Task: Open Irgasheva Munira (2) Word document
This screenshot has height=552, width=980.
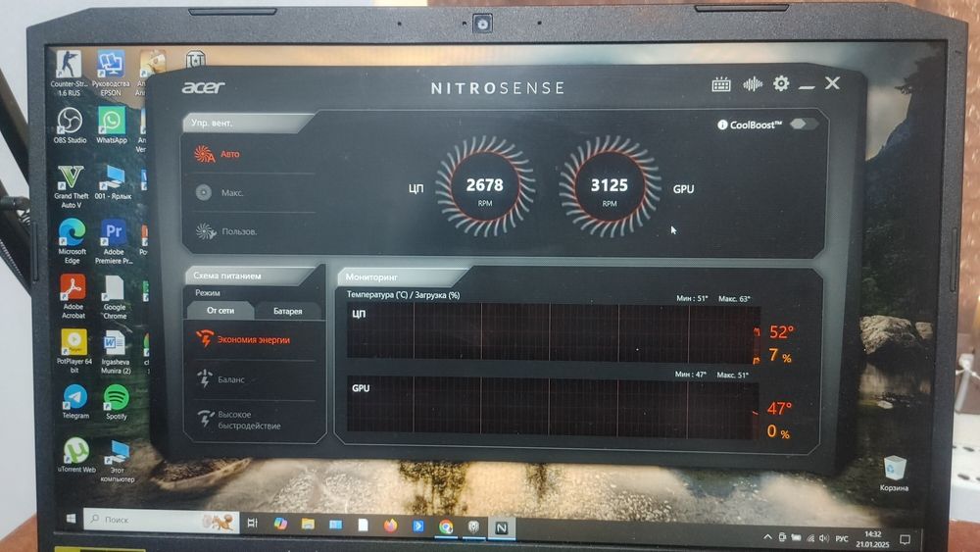Action: 116,351
